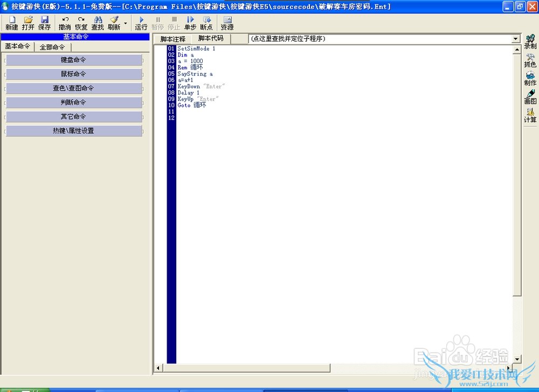
Task: Expand the 查色\查图命令 group
Action: [74, 88]
